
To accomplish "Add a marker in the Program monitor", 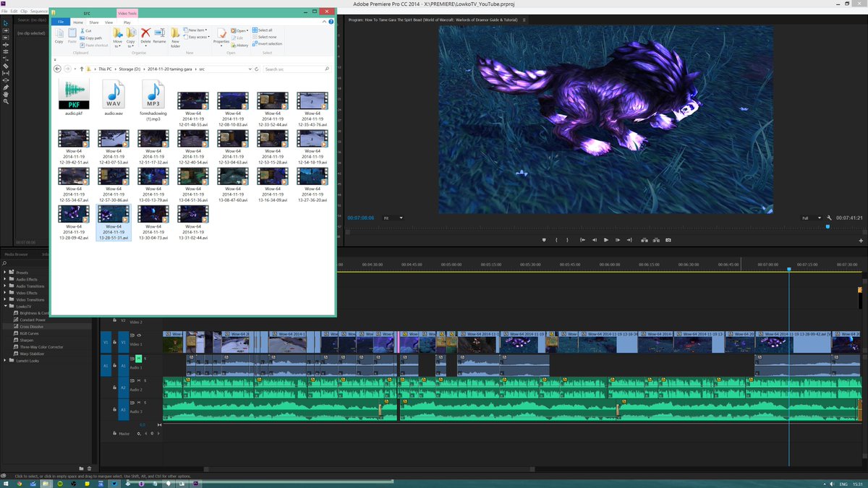I will (544, 240).
